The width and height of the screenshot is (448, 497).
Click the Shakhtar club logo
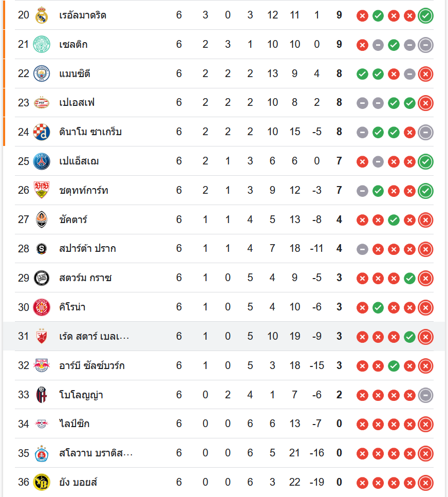pyautogui.click(x=41, y=220)
